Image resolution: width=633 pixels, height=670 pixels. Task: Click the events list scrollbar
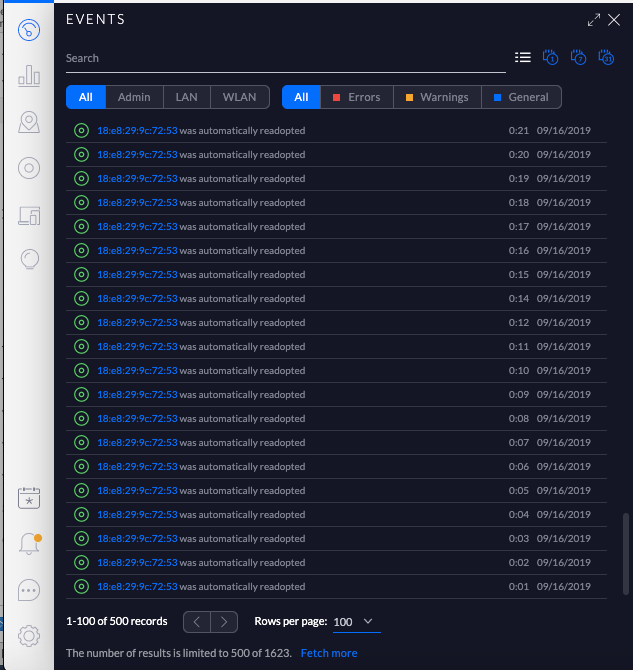pyautogui.click(x=626, y=554)
